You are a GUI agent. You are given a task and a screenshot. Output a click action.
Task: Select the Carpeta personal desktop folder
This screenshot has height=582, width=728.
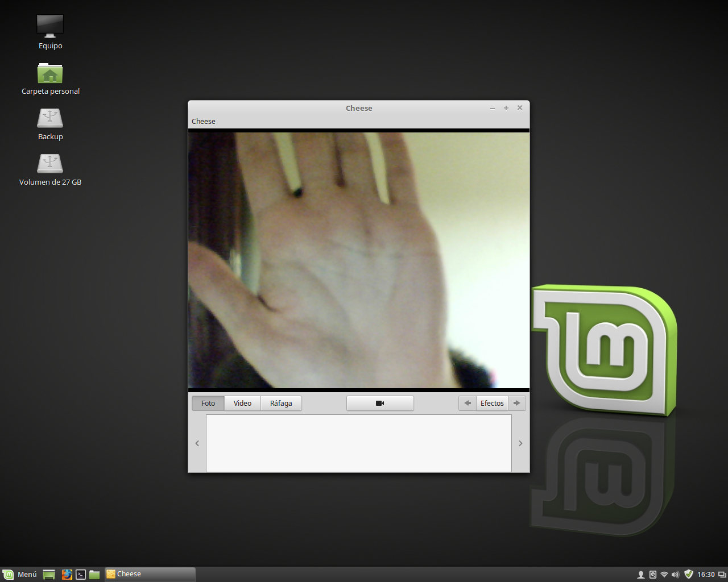click(x=50, y=78)
